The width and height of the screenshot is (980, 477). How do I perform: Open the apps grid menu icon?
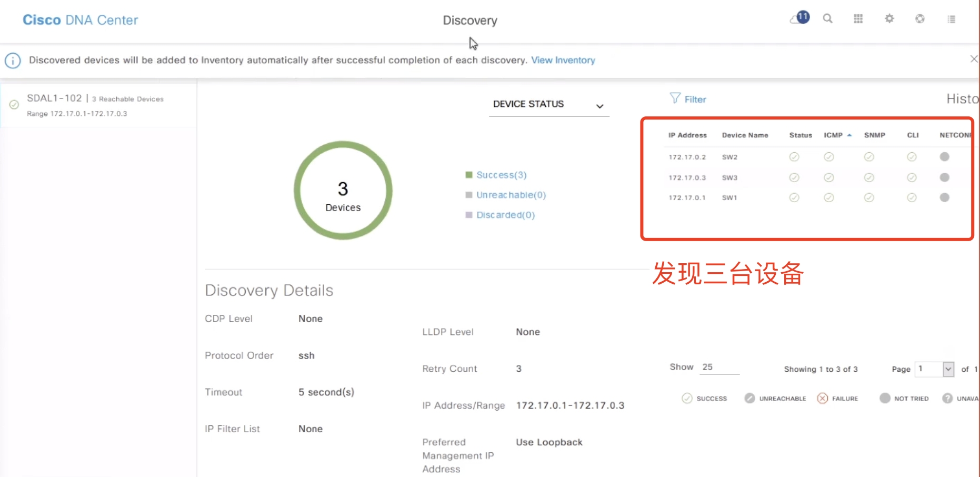[x=858, y=18]
